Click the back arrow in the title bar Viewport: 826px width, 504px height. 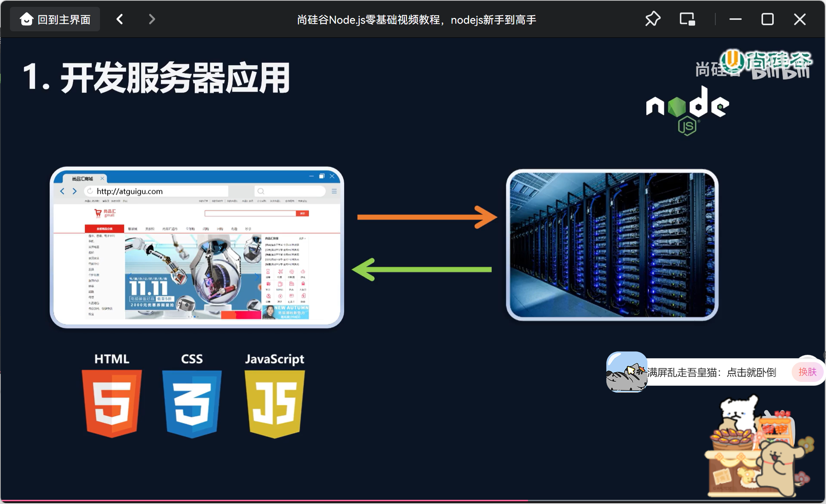[x=119, y=19]
